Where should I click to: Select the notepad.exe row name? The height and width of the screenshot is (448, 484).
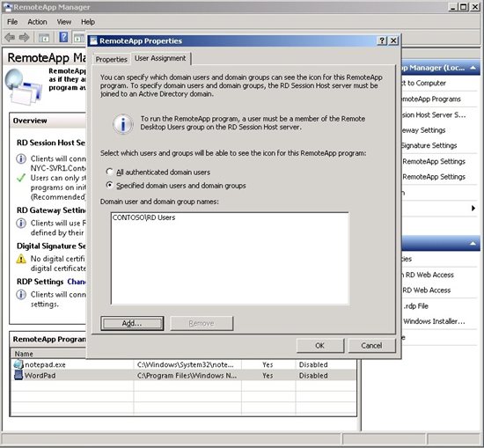coord(45,364)
